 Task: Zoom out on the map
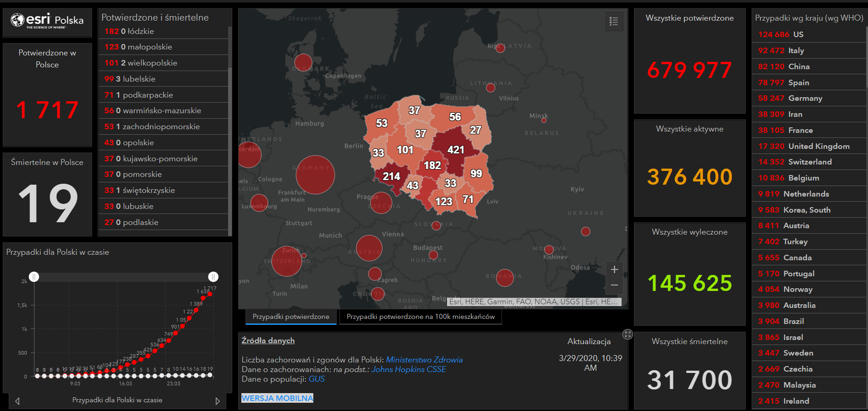(x=614, y=285)
